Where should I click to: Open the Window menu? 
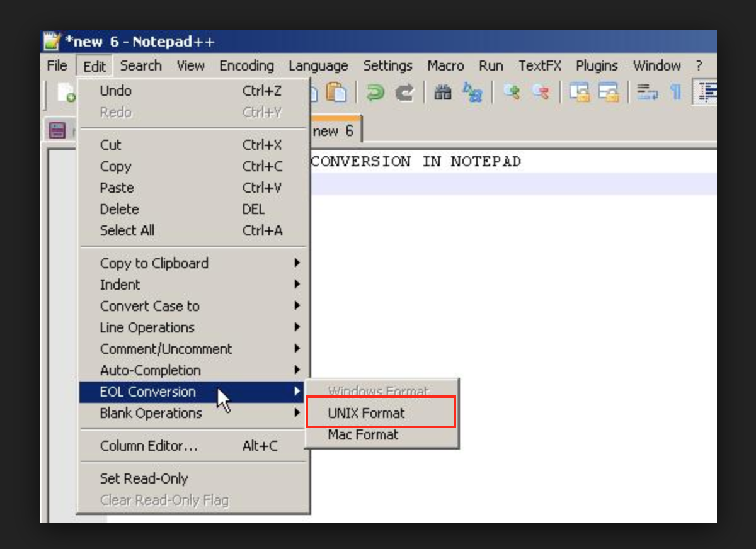(656, 65)
